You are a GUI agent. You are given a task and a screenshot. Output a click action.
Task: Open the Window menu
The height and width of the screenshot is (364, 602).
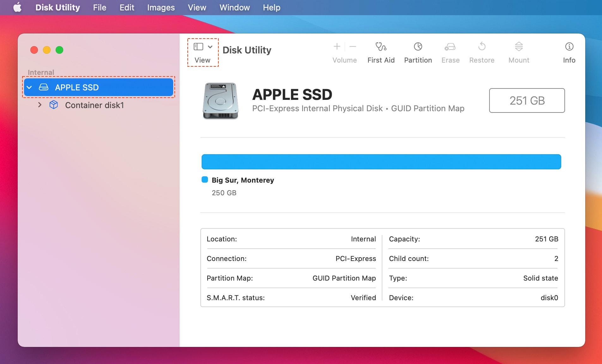tap(234, 8)
